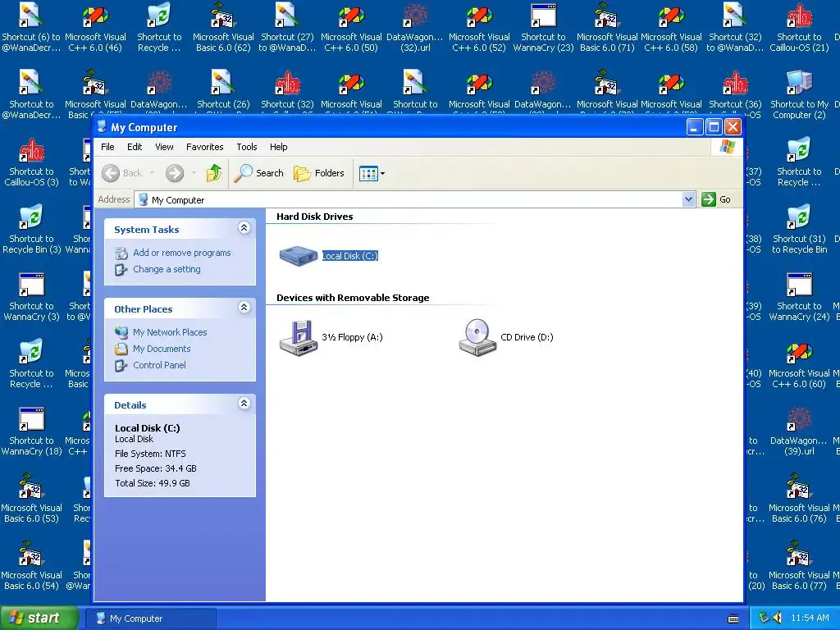Image resolution: width=840 pixels, height=630 pixels.
Task: Select Microsoft Visual Basic 6.0 (77) desktop icon
Action: tap(799, 566)
